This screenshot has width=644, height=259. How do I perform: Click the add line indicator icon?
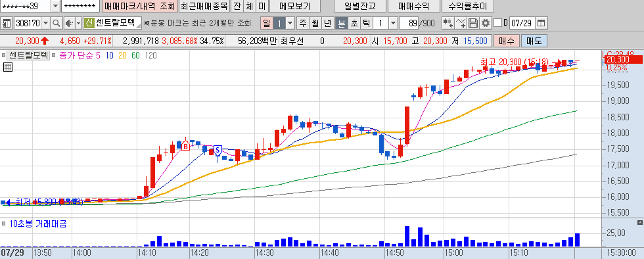[461, 23]
